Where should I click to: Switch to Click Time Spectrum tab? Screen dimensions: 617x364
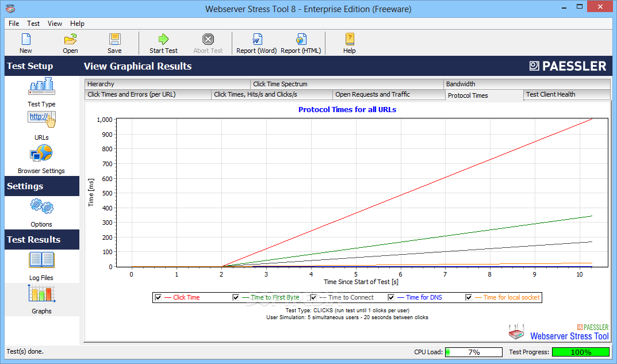347,84
